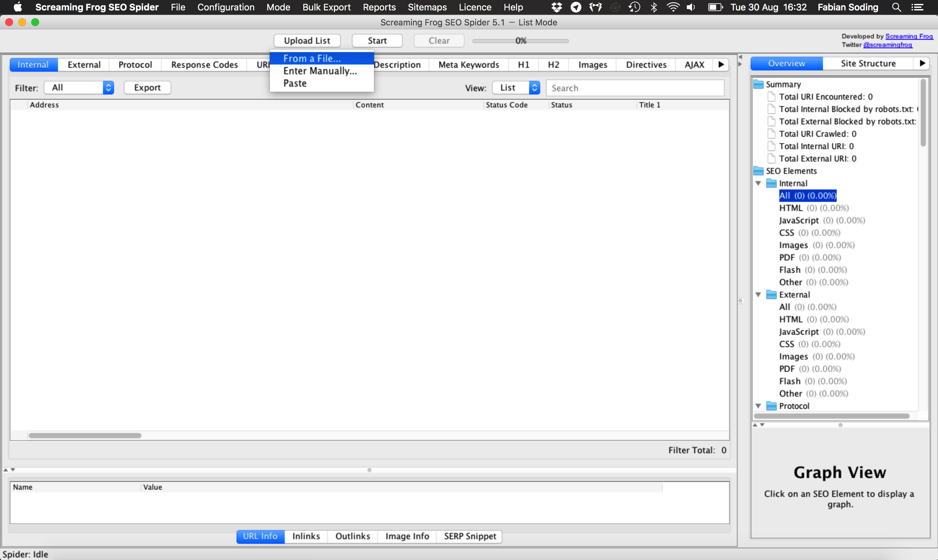The width and height of the screenshot is (938, 560).
Task: Click the Start crawl button
Action: (x=377, y=41)
